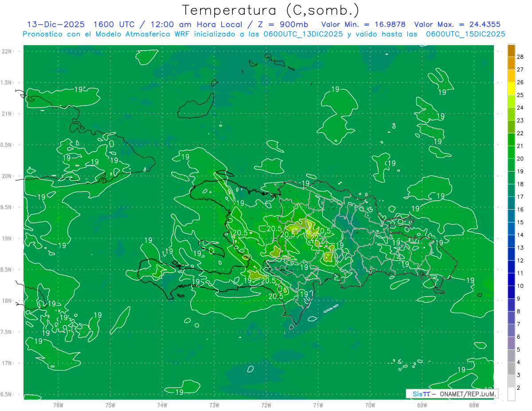Click the "68W" longitude axis label

(x=474, y=405)
